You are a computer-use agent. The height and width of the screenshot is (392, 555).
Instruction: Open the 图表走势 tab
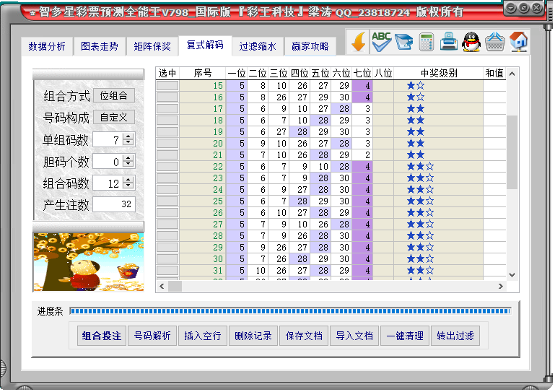click(x=100, y=46)
